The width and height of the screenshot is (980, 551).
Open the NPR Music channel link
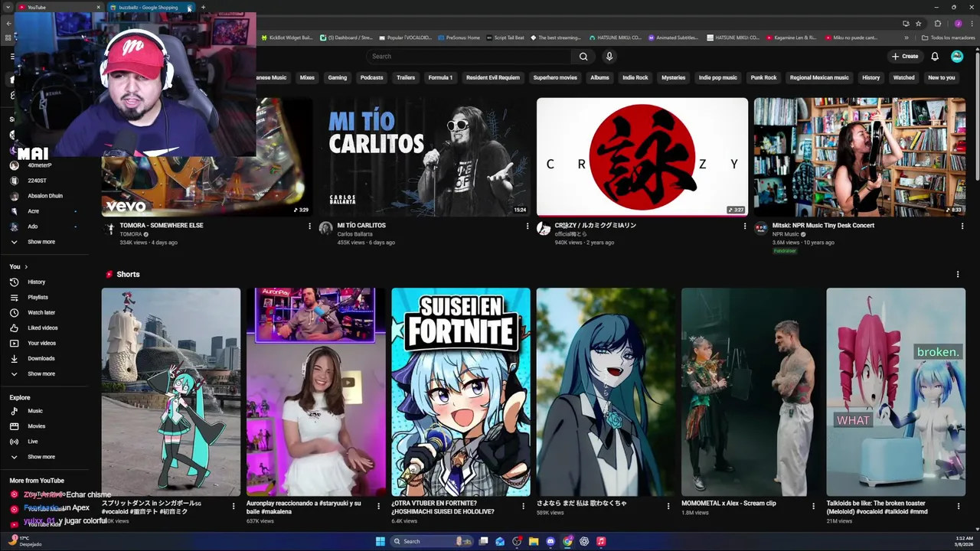(x=786, y=234)
